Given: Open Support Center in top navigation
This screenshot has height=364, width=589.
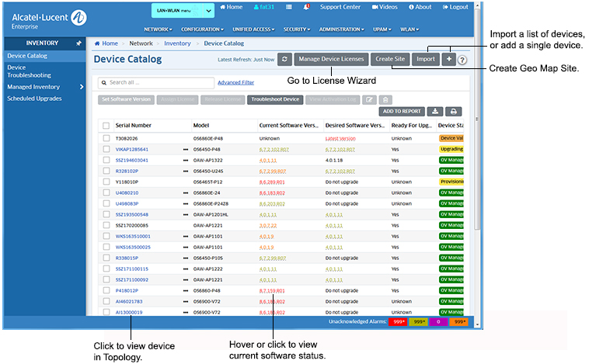Looking at the screenshot, I should click(340, 7).
